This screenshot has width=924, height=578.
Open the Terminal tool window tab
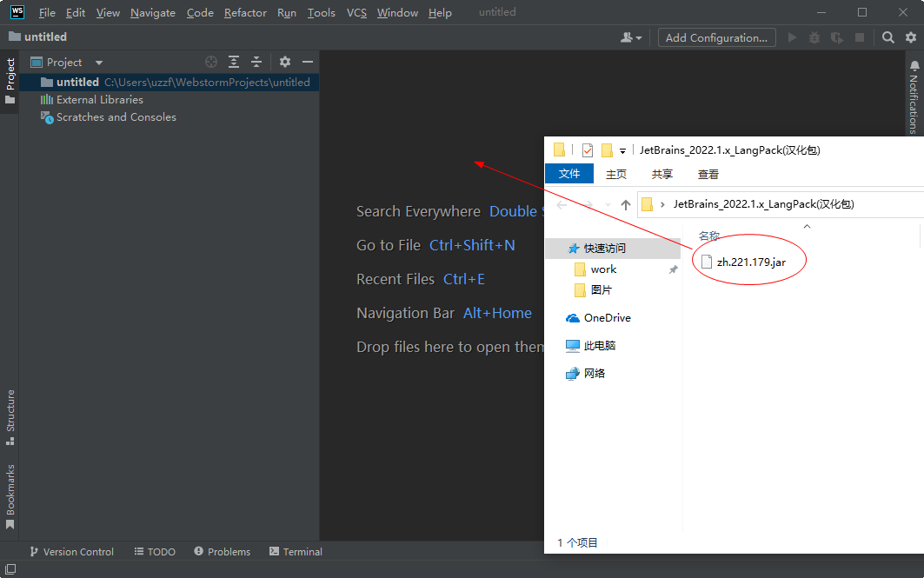click(296, 551)
